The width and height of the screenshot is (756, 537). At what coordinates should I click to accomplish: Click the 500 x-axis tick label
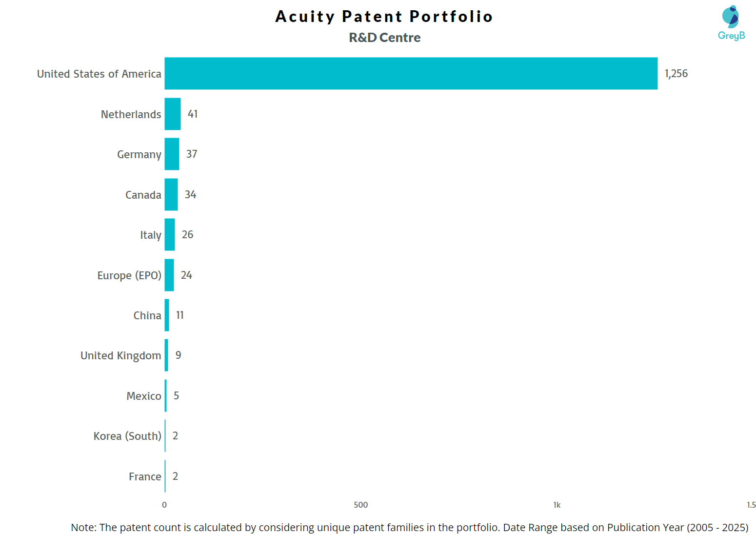(361, 505)
